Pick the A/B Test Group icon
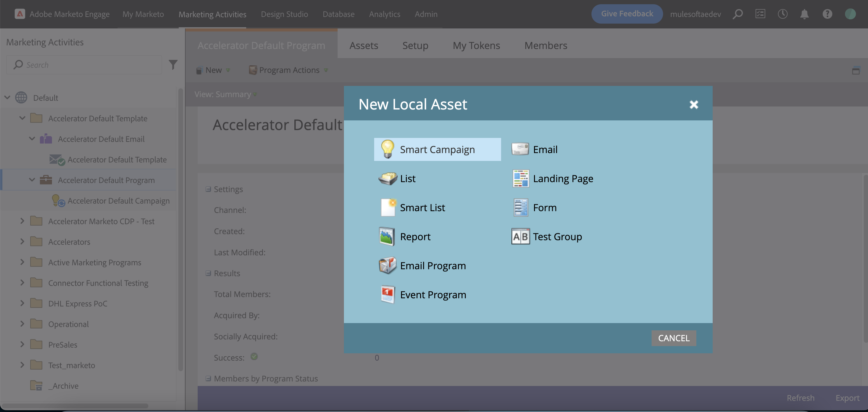 pos(520,236)
